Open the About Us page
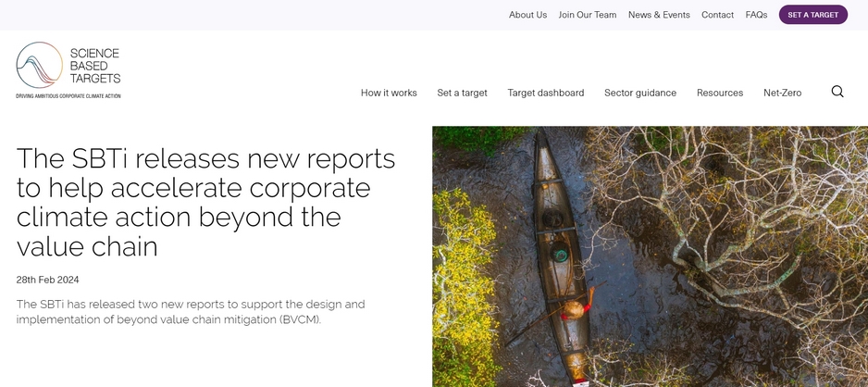 (x=527, y=15)
